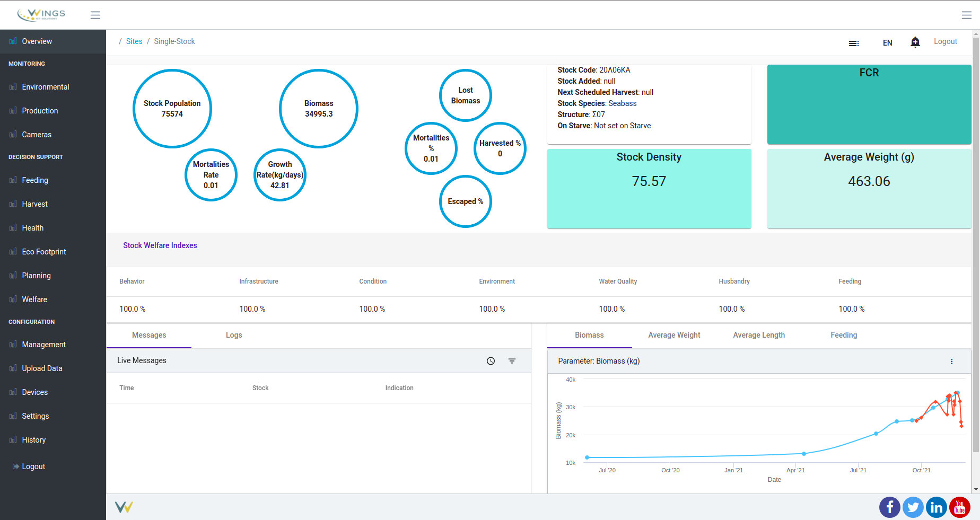Switch to the Logs tab
Viewport: 980px width, 520px height.
[234, 335]
